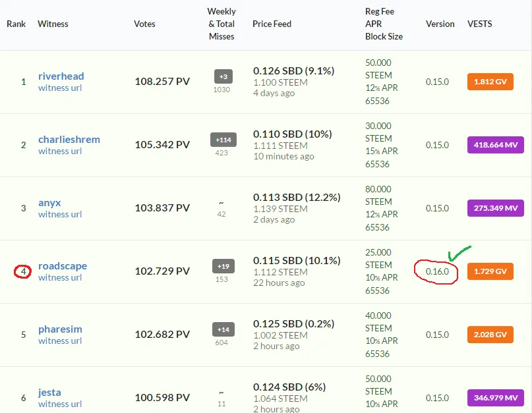Click the 0.15.0 version in pharesim row
This screenshot has height=413, width=532.
[x=437, y=335]
